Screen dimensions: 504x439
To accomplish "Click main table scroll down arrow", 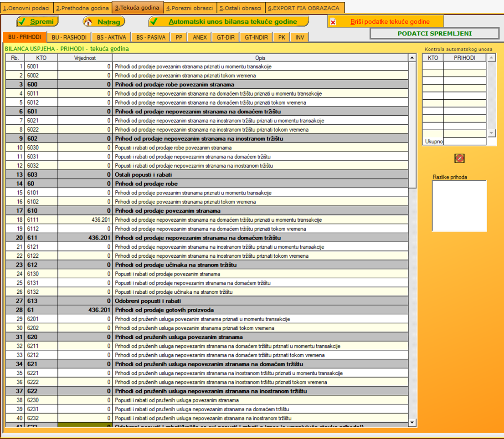I will click(412, 423).
